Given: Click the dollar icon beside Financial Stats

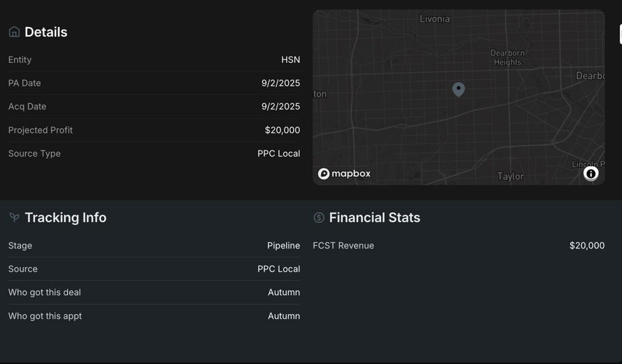Looking at the screenshot, I should tap(319, 217).
